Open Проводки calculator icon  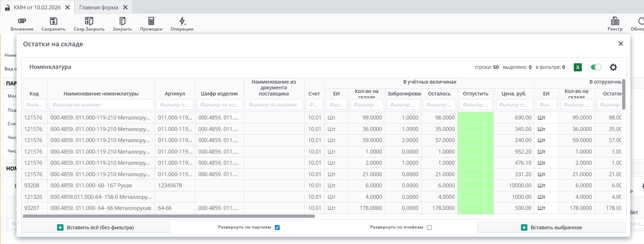151,21
